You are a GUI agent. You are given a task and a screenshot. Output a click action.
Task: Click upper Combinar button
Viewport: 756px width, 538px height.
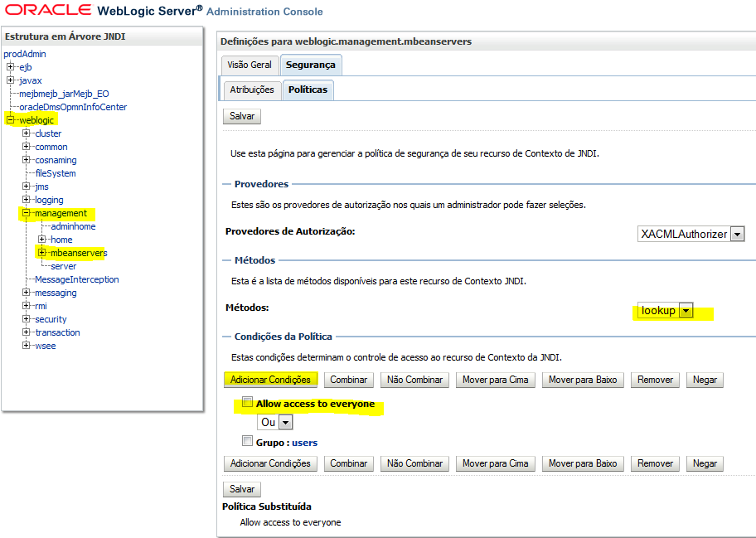tap(349, 380)
